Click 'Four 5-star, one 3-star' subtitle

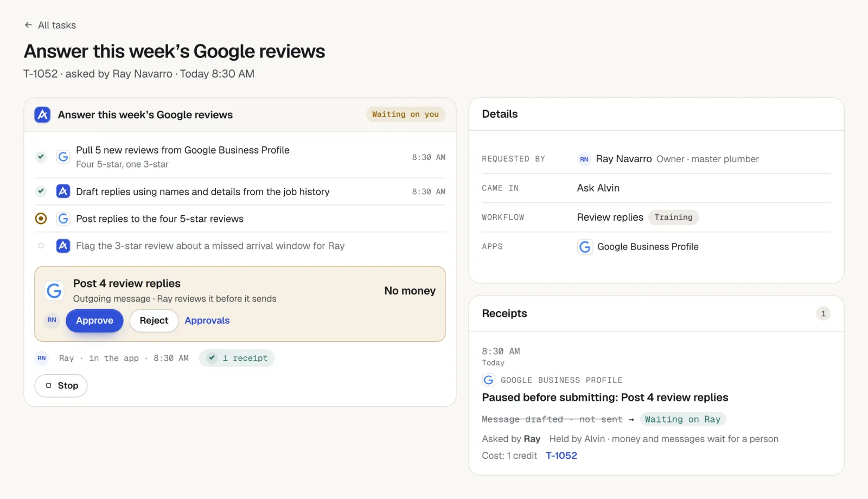(122, 164)
